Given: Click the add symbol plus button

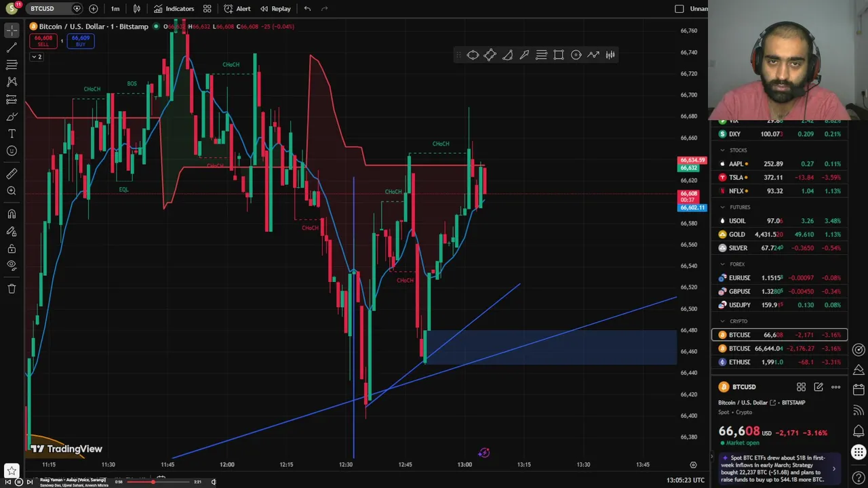Looking at the screenshot, I should [x=93, y=9].
